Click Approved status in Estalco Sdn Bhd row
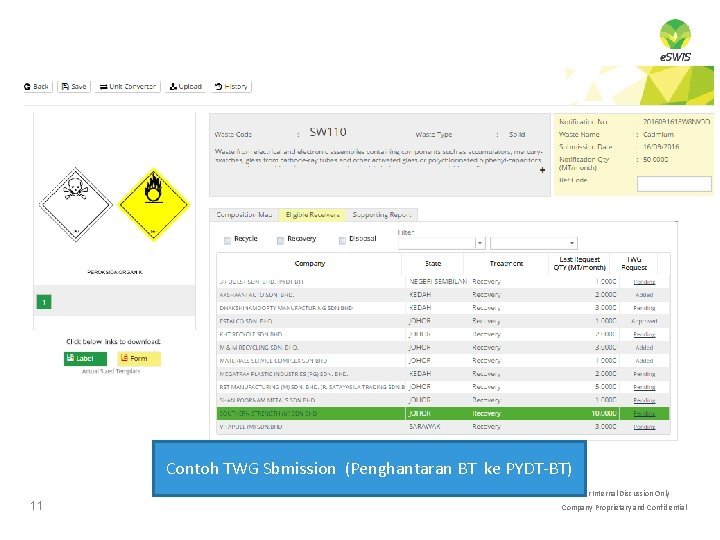 tap(644, 321)
